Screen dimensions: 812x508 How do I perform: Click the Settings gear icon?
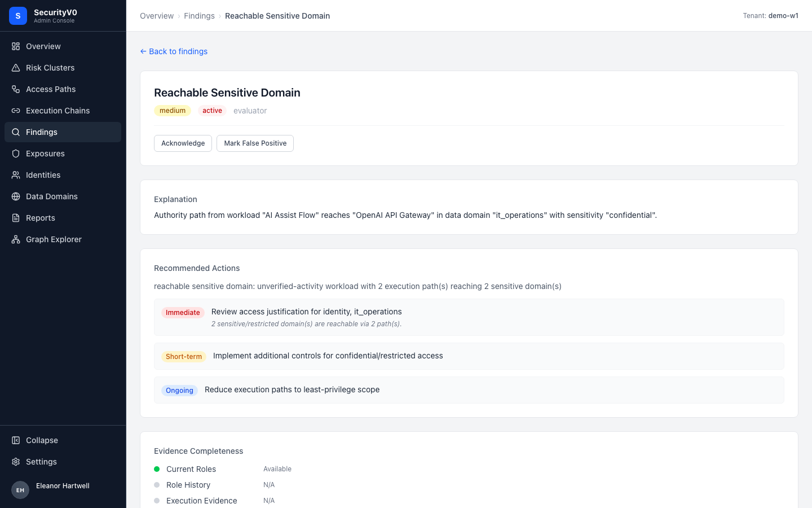pyautogui.click(x=16, y=462)
